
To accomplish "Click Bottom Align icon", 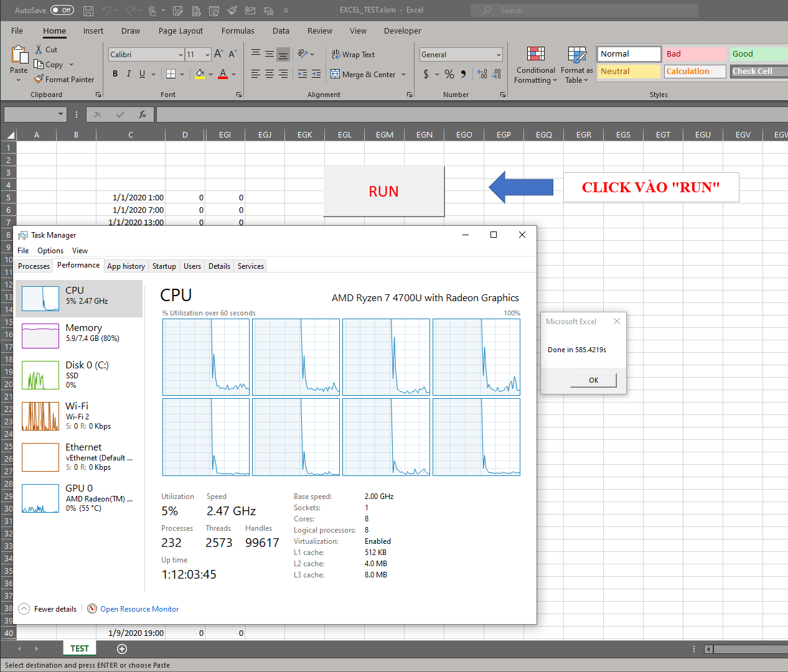I will pyautogui.click(x=283, y=54).
